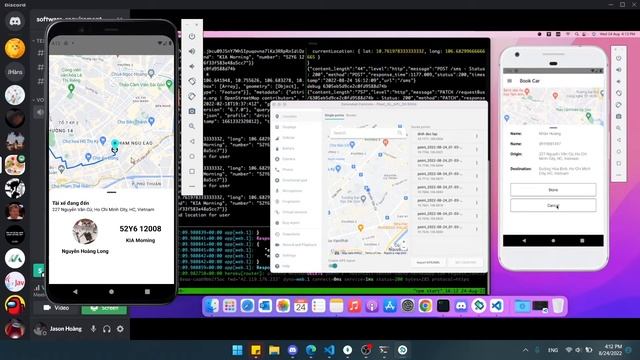
Task: Deafen audio with Discord headphones icon
Action: (x=107, y=329)
